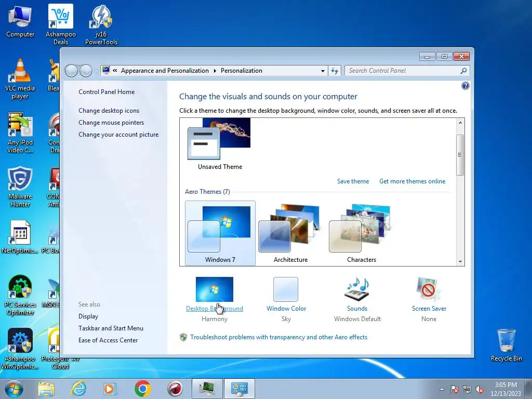Open the Window Color link

pos(286,309)
